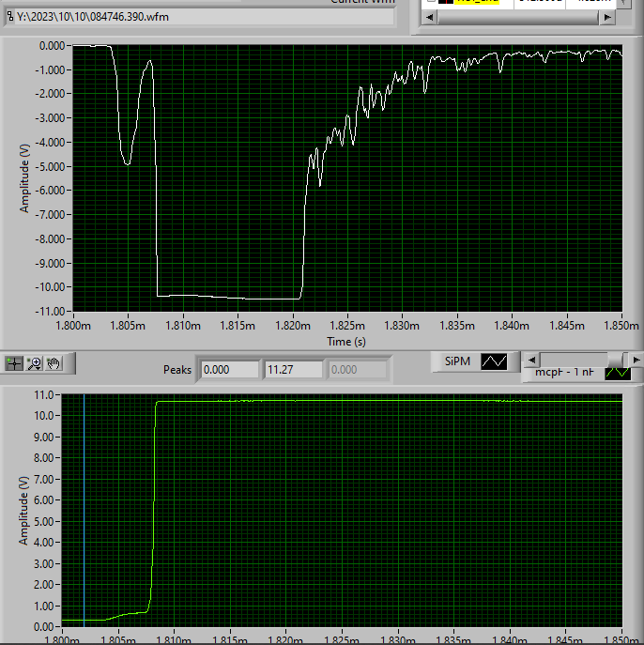This screenshot has height=645, width=644.
Task: Click the upper graph Amplitude (V) axis label
Action: click(x=24, y=178)
